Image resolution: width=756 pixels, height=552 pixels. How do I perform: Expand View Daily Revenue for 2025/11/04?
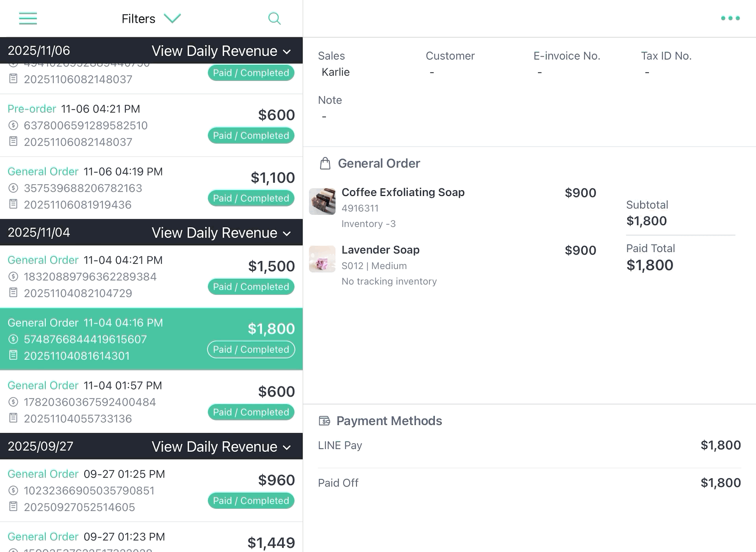pyautogui.click(x=221, y=233)
